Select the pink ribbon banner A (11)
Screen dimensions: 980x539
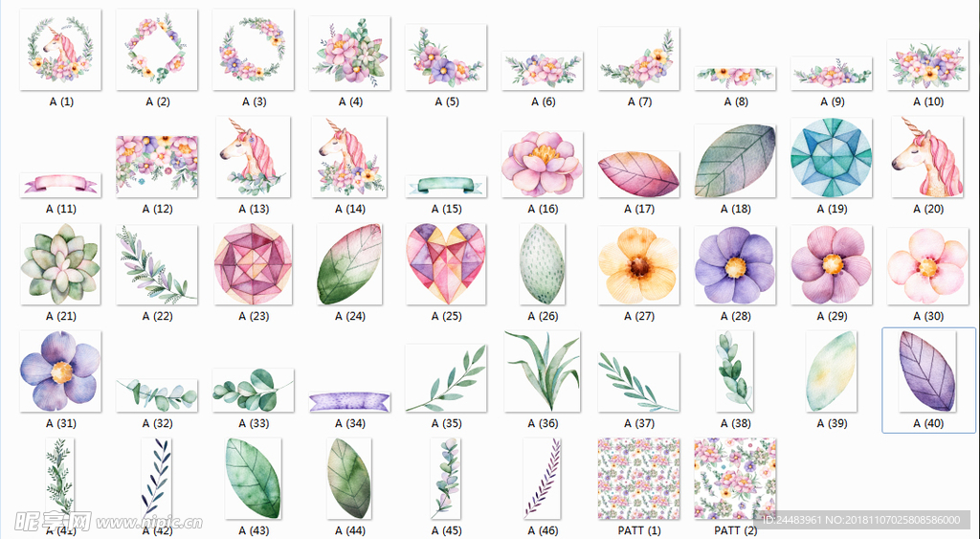point(60,185)
